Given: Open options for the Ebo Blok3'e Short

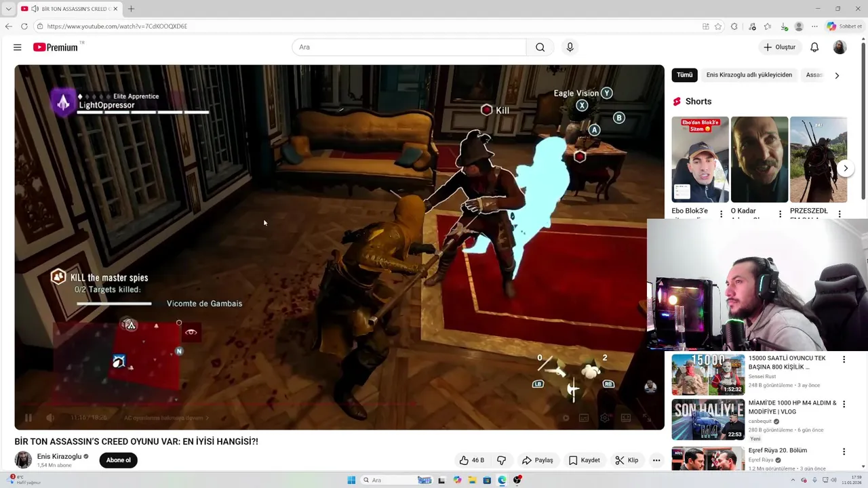Looking at the screenshot, I should pos(721,214).
